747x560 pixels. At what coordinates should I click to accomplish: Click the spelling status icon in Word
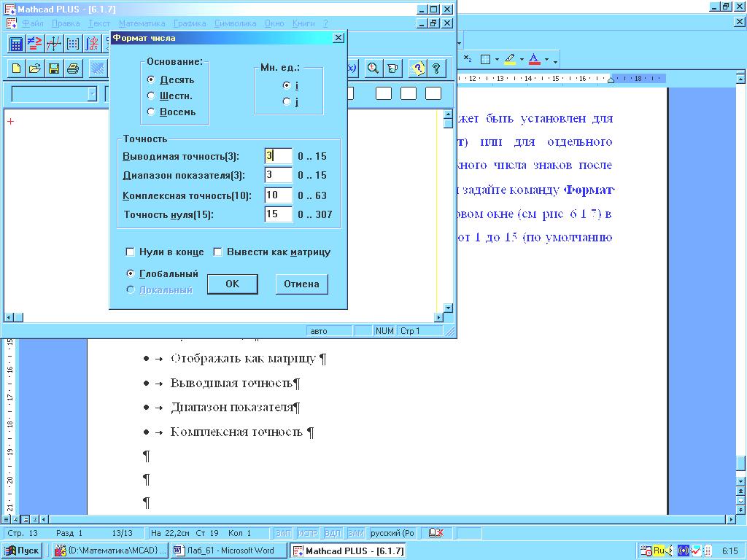click(x=436, y=533)
